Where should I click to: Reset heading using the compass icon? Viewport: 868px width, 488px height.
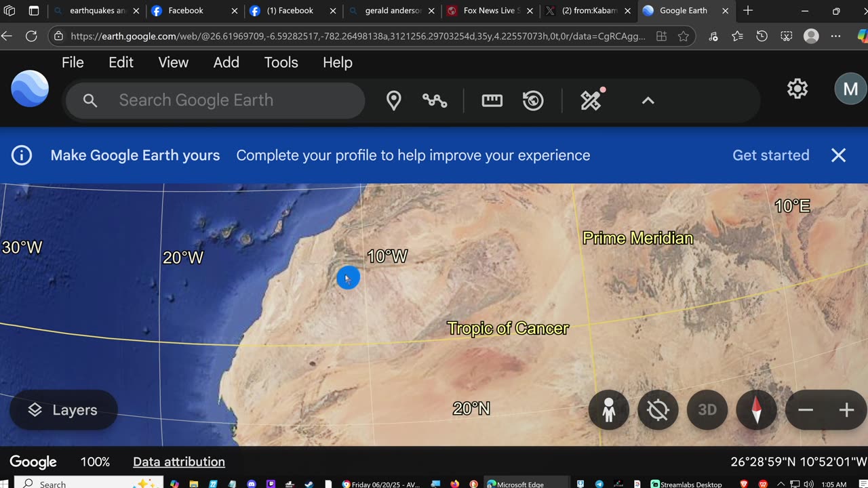click(x=757, y=409)
